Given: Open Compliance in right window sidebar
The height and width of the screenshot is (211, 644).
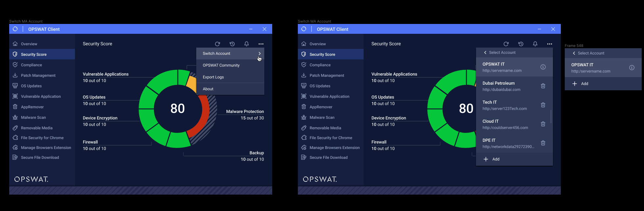Looking at the screenshot, I should point(331,65).
